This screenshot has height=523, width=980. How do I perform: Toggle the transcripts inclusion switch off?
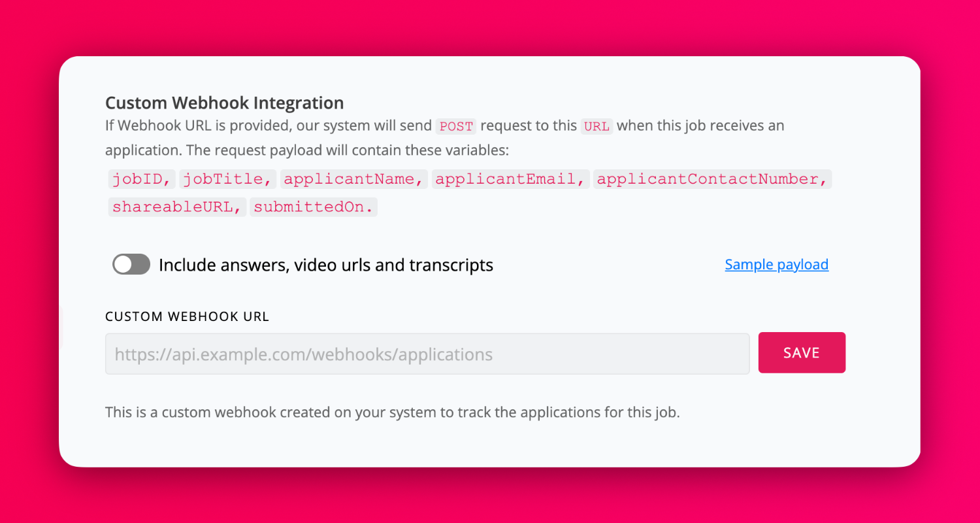[131, 264]
